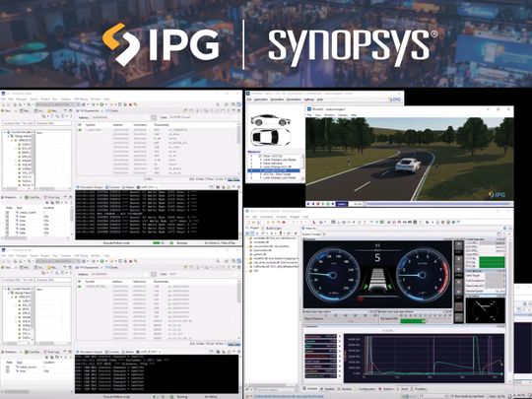The image size is (532, 399).
Task: Click the black console output in bottom-left window
Action: click(157, 374)
